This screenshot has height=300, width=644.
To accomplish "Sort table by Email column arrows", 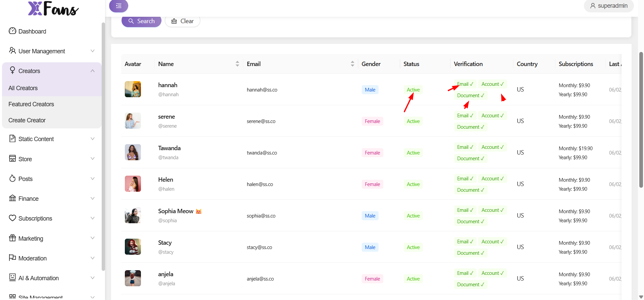I will (x=352, y=64).
